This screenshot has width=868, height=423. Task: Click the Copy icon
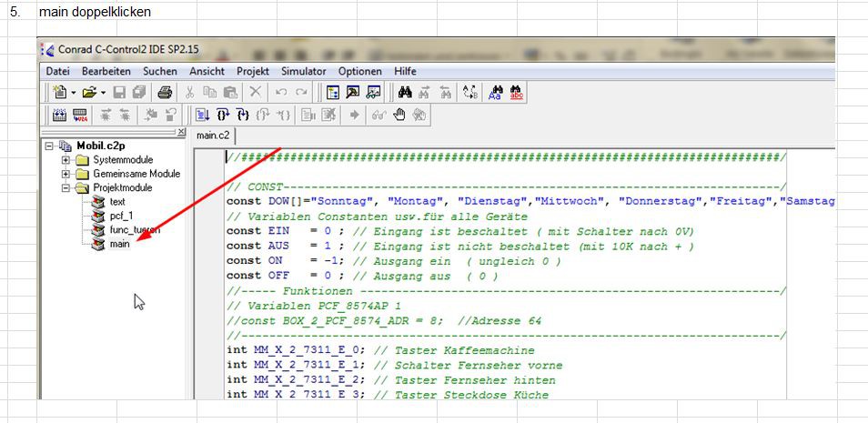(x=210, y=93)
